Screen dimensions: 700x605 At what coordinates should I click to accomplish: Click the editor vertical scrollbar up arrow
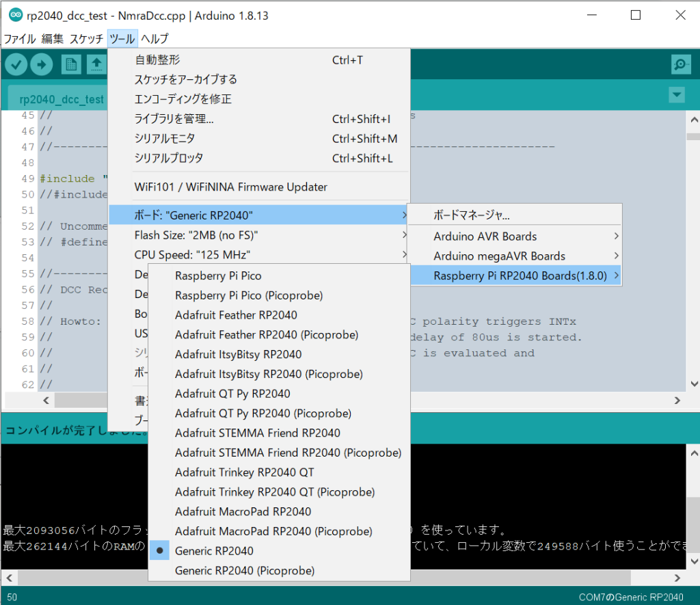(x=692, y=118)
